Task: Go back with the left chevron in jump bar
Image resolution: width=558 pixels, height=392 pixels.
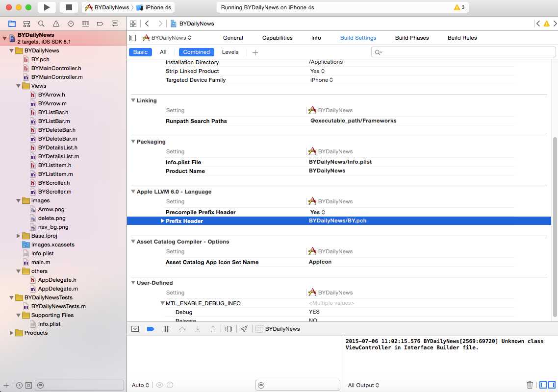Action: tap(147, 24)
